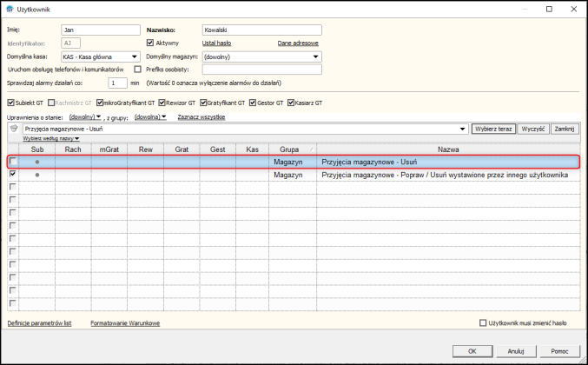Sort by the Grupa column header
This screenshot has height=365, width=588.
point(293,149)
